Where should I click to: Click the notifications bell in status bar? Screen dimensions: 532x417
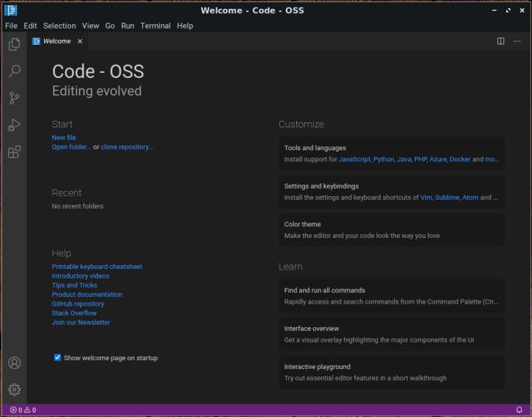[x=519, y=410]
